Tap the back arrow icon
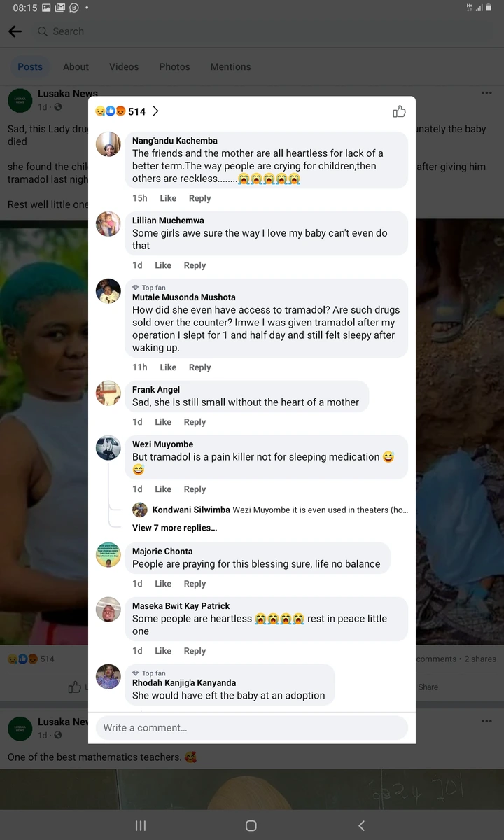Screen dimensions: 504x840 coord(15,31)
